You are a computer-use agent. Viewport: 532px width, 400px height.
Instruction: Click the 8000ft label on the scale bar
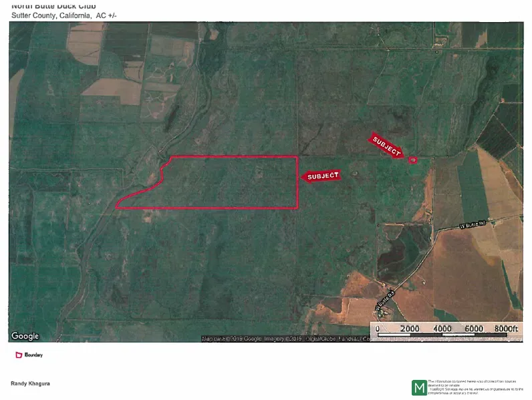click(x=506, y=329)
